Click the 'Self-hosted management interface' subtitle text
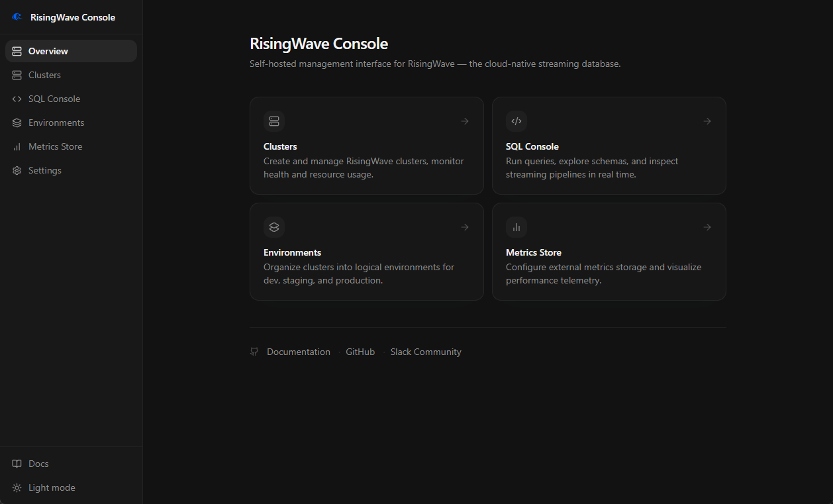The image size is (833, 504). click(x=435, y=64)
